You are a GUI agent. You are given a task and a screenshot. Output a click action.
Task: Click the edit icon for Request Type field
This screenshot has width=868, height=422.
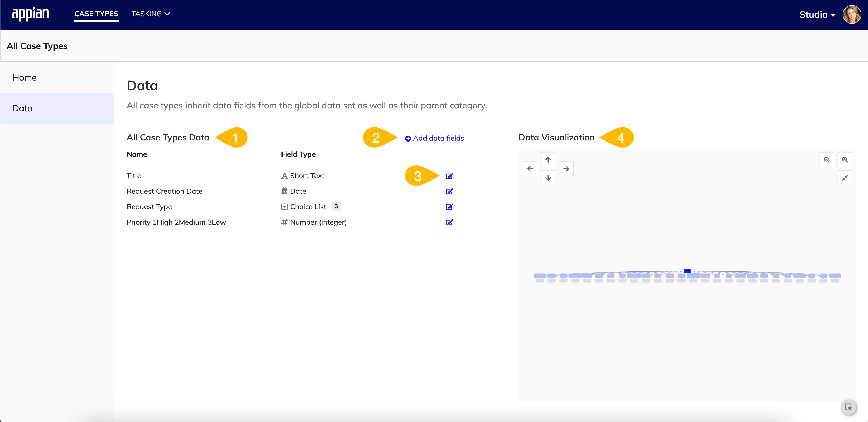click(x=450, y=207)
